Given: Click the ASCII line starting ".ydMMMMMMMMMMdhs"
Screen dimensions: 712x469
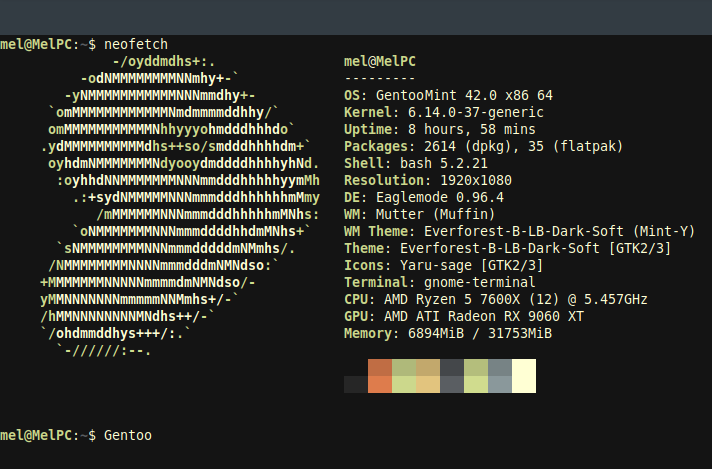Looking at the screenshot, I should point(176,146).
